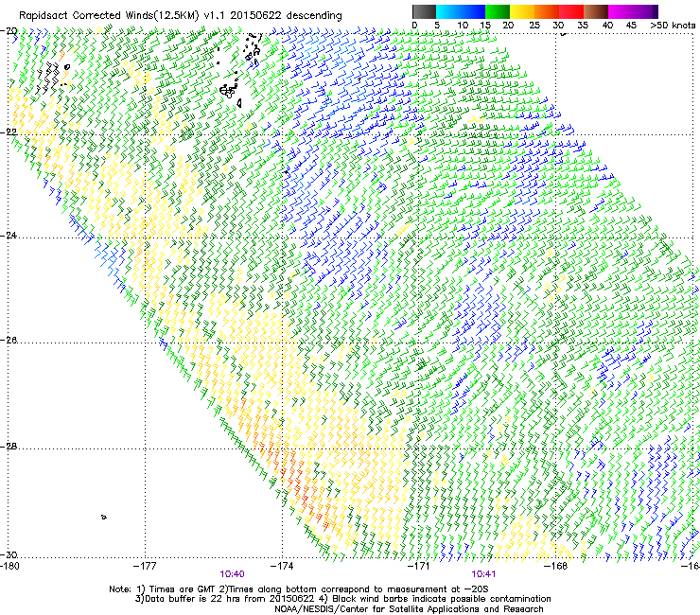Click the black contaminated wind barbs cluster
Viewport: 700px width, 615px height.
(49, 77)
